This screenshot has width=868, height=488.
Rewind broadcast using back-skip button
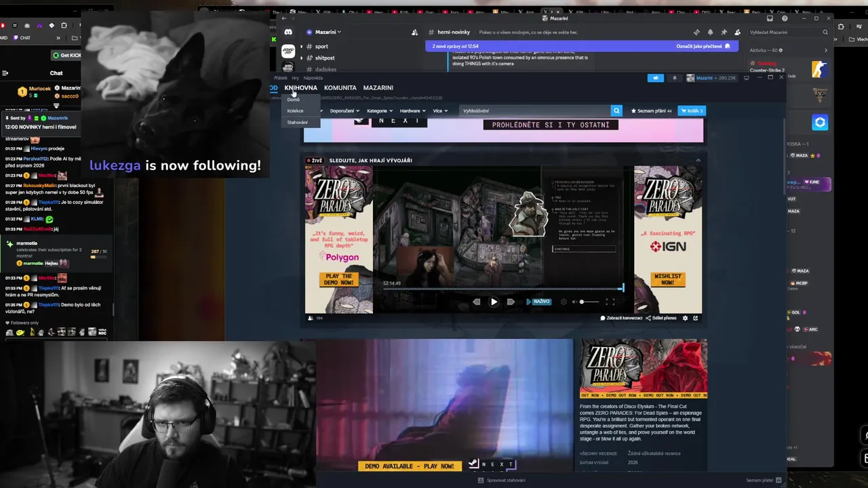(x=476, y=302)
